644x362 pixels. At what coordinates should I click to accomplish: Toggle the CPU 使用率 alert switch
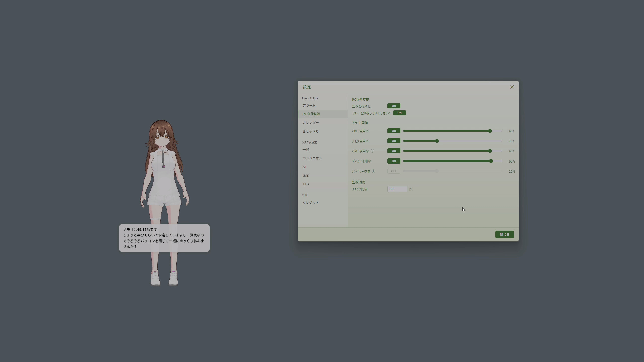tap(394, 131)
